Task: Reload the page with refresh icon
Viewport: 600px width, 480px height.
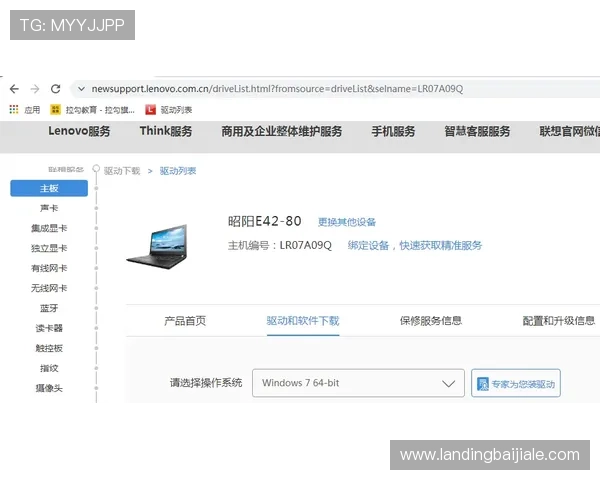Action: tap(55, 89)
